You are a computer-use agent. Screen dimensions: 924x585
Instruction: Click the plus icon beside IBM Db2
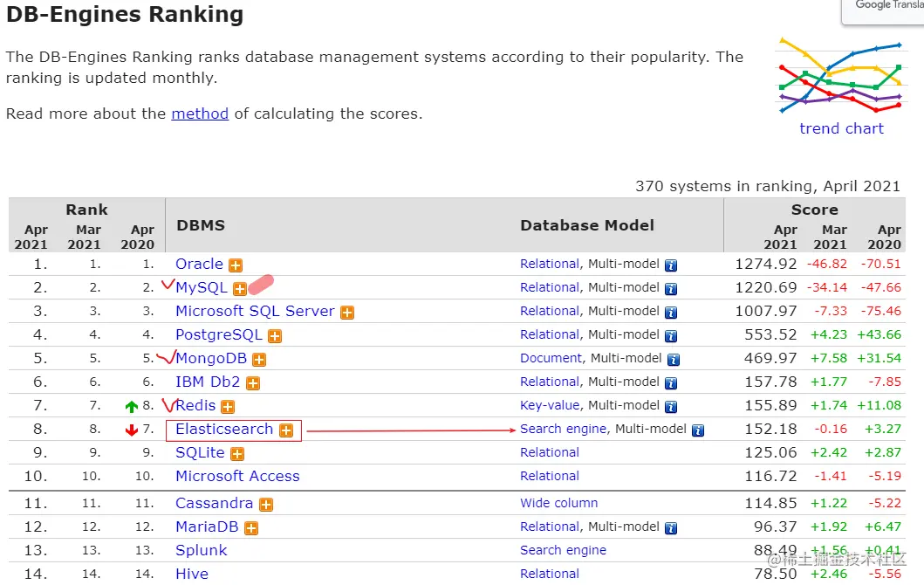[253, 383]
